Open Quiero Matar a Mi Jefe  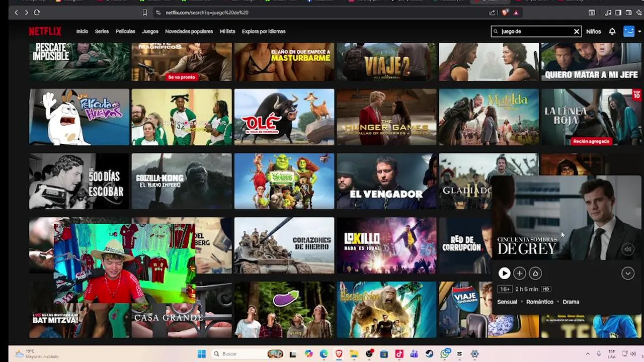coord(591,62)
